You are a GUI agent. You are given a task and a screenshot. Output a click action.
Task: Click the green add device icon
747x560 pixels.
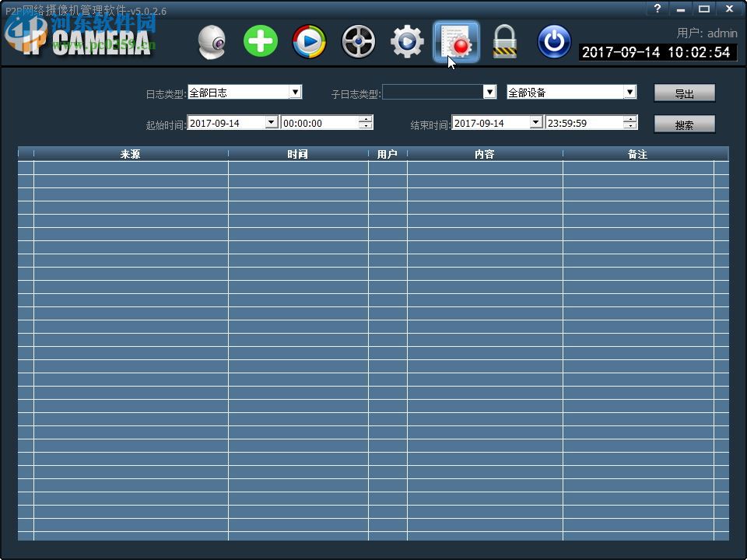[261, 41]
